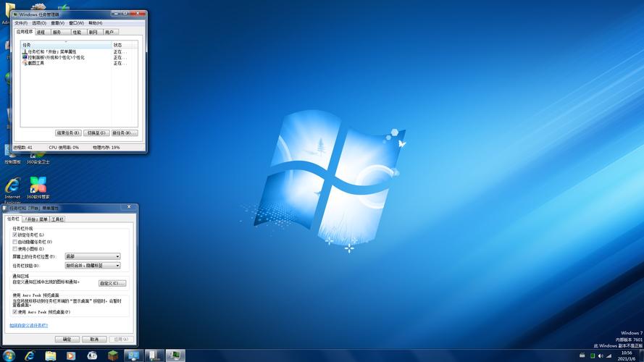
Task: Select task row 截图工具
Action: 79,63
